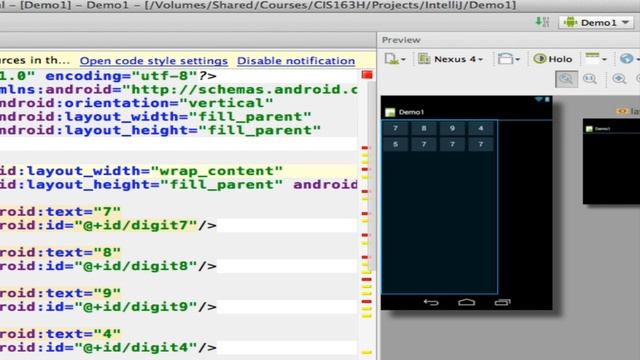Open code style settings link
This screenshot has height=360, width=640.
point(153,61)
